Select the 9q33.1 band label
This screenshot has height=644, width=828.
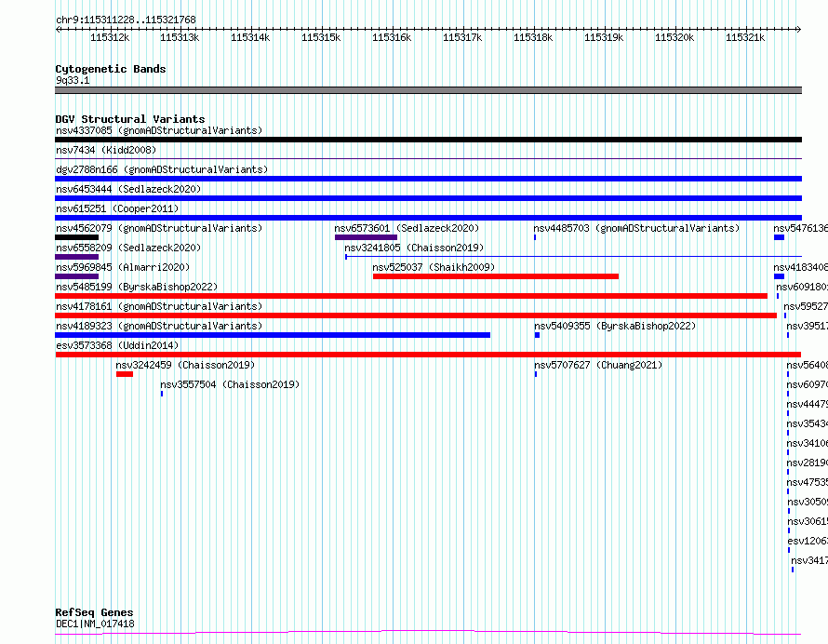[73, 80]
